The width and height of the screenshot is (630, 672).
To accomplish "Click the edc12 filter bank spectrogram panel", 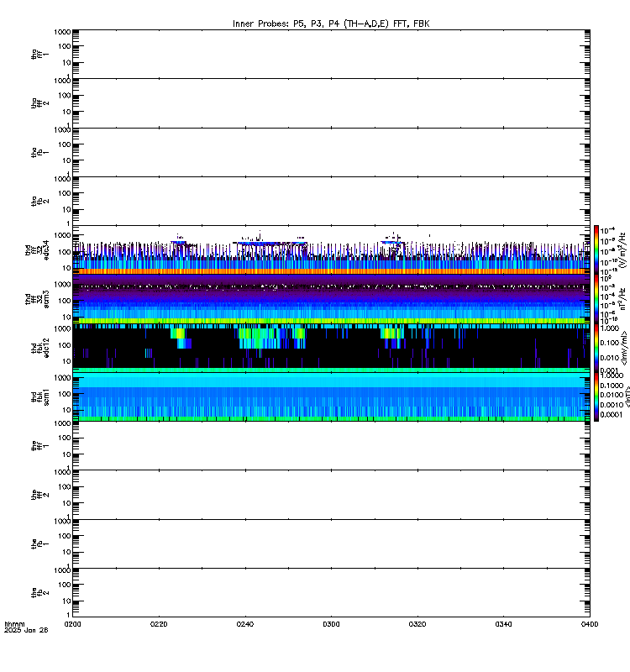I will [x=331, y=348].
